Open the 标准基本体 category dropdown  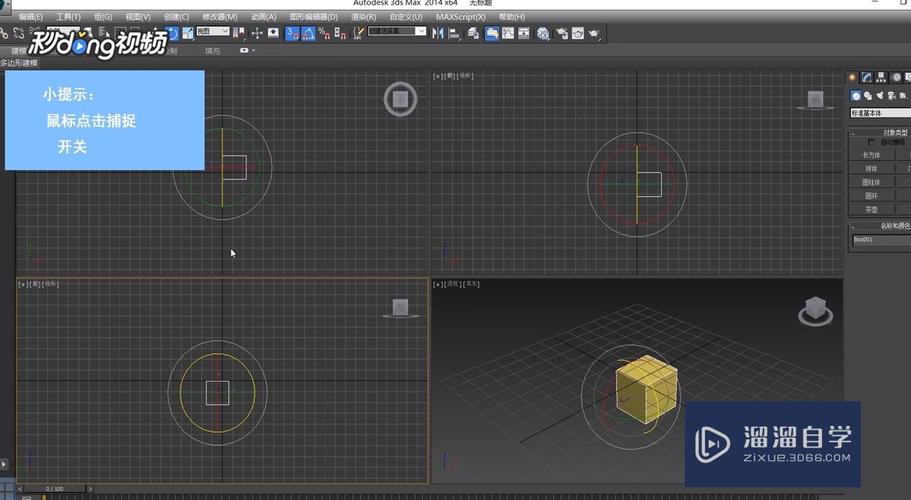(x=880, y=113)
